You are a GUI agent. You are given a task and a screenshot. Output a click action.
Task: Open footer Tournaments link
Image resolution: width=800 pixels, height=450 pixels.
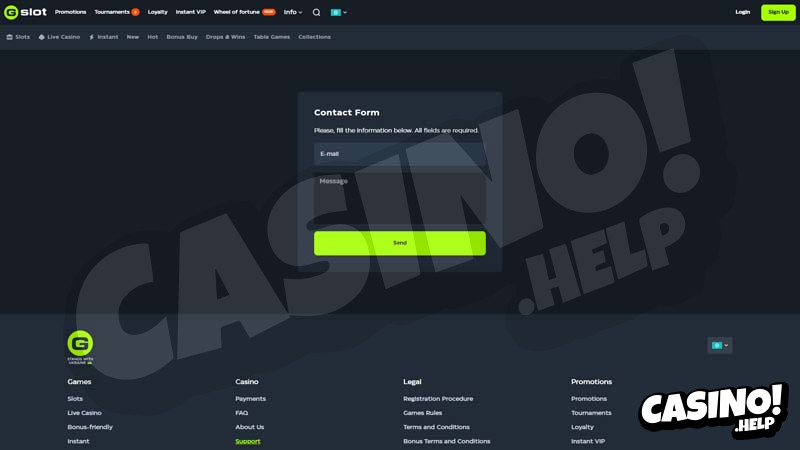(591, 413)
